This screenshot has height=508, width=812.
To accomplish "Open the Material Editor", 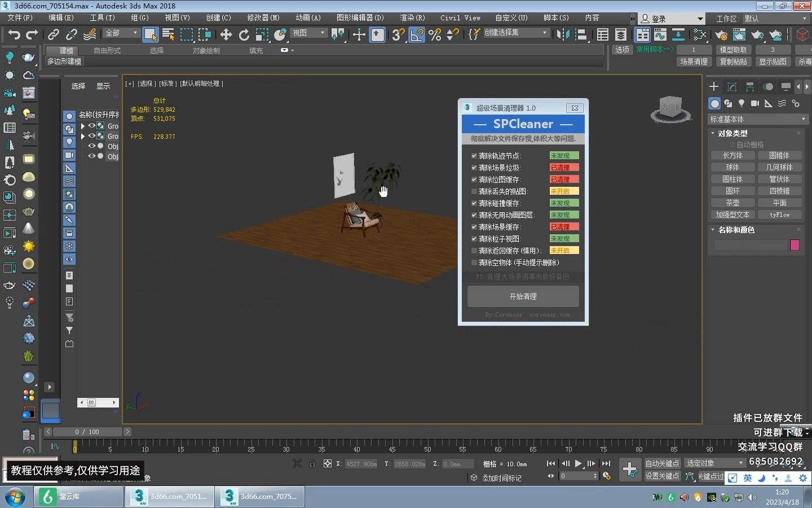I will (x=699, y=35).
